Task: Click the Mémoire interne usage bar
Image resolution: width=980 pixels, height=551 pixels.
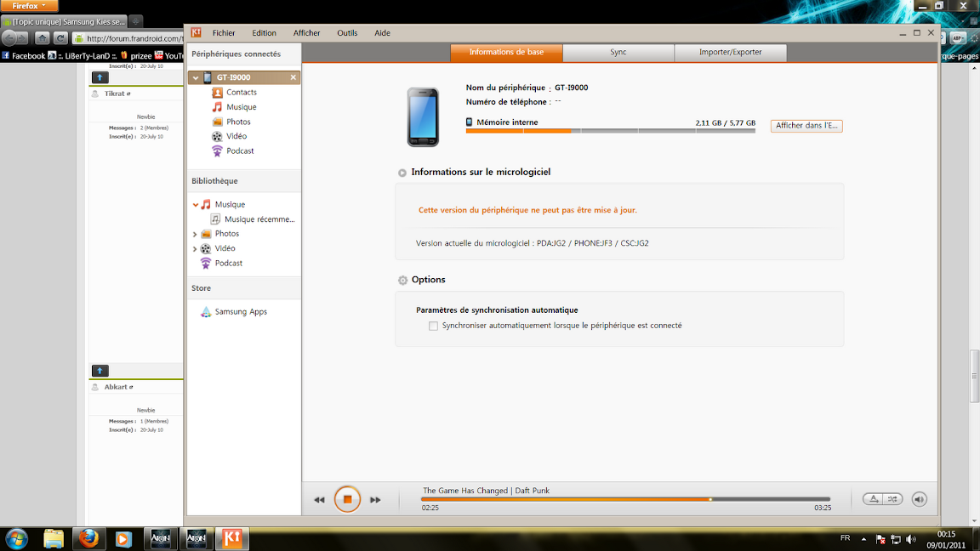Action: (611, 131)
